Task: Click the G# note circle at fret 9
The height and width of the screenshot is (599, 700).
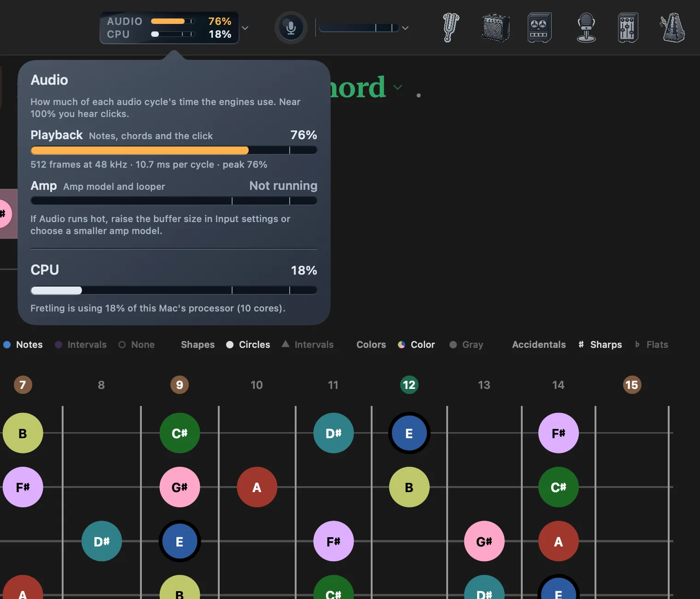Action: point(180,487)
